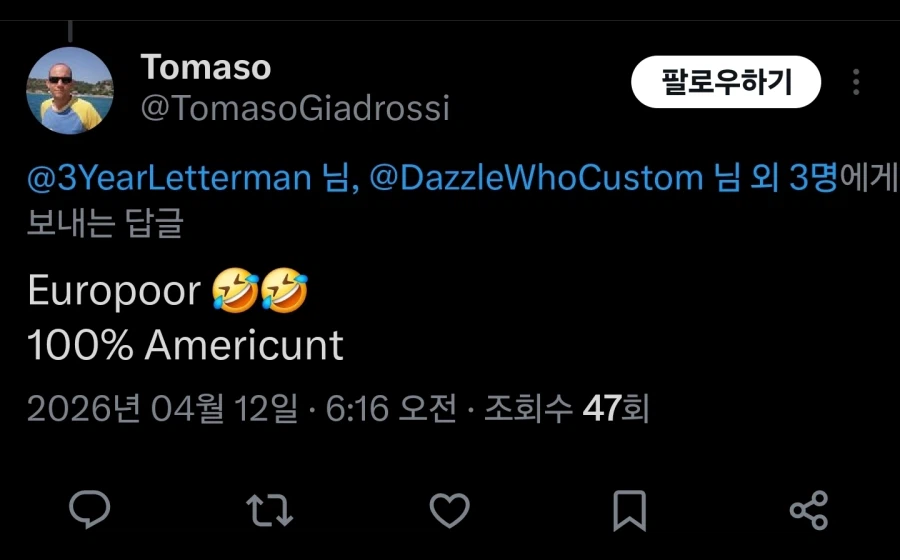This screenshot has width=900, height=560.
Task: Click the 보내는 답글 reply label
Action: coord(105,222)
